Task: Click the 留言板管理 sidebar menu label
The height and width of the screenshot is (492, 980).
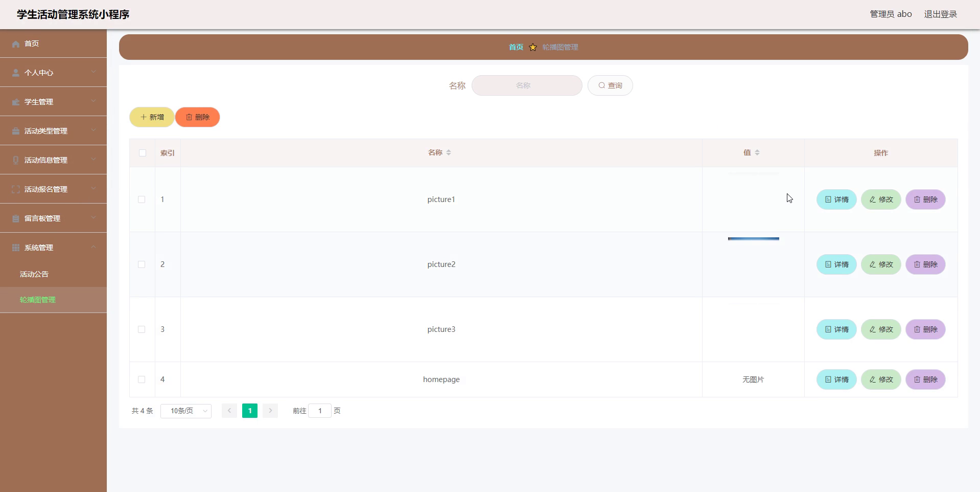Action: pyautogui.click(x=42, y=218)
